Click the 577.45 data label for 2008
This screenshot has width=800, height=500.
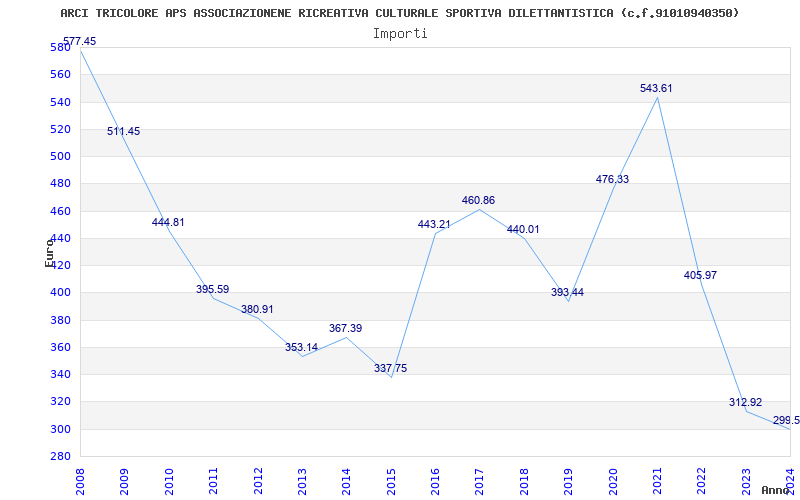(79, 41)
